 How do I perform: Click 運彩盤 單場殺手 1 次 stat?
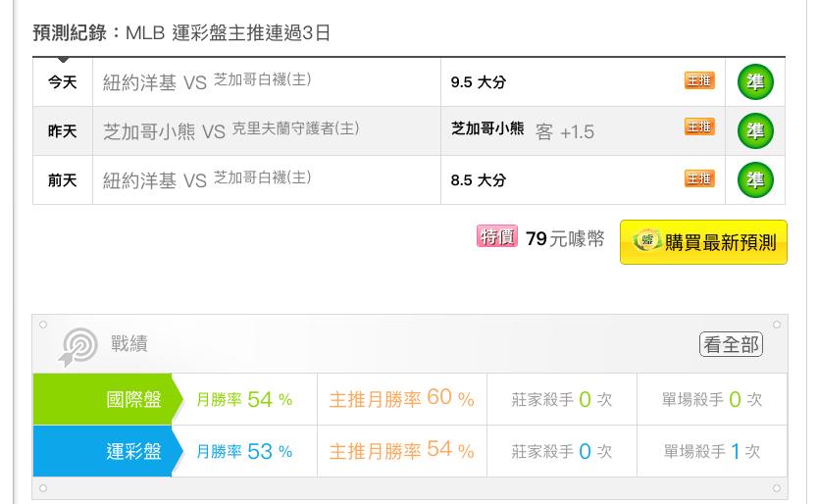click(x=712, y=451)
